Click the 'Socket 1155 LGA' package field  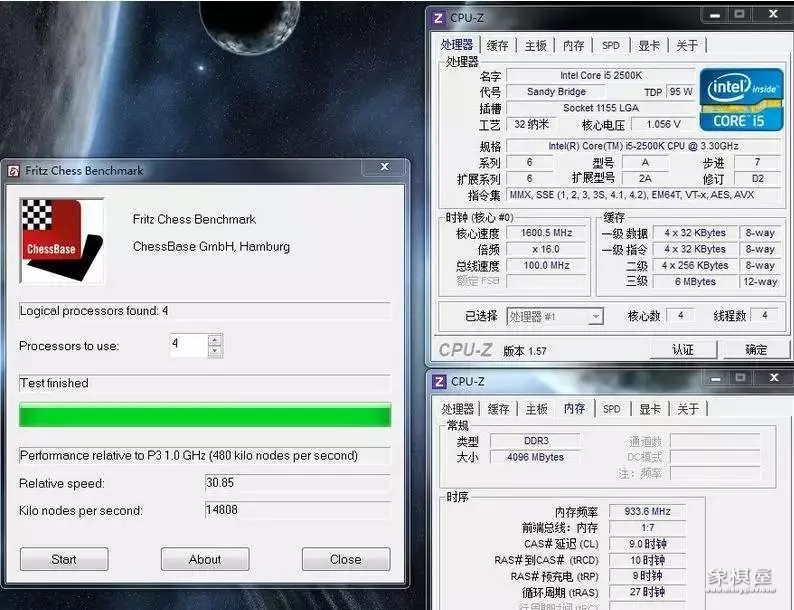point(601,108)
